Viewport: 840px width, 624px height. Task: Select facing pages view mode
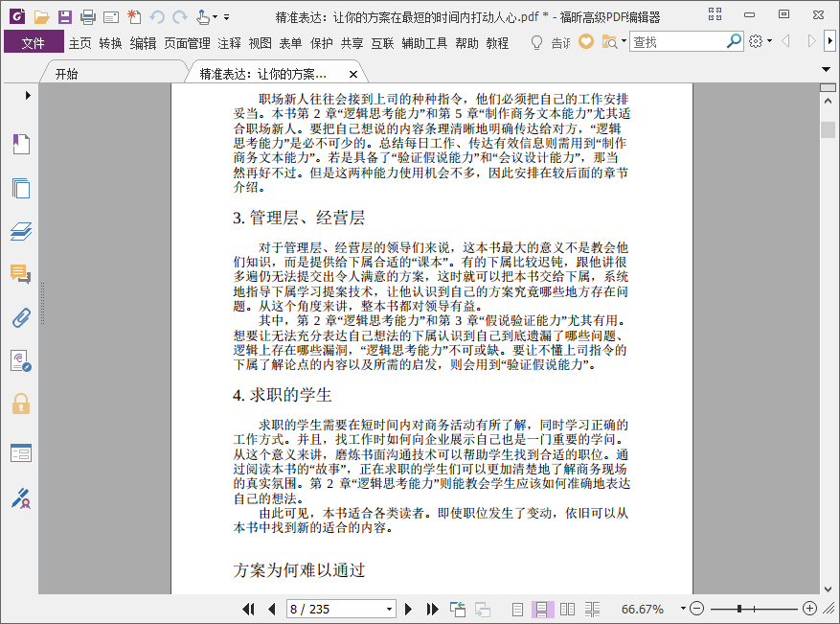coord(567,610)
